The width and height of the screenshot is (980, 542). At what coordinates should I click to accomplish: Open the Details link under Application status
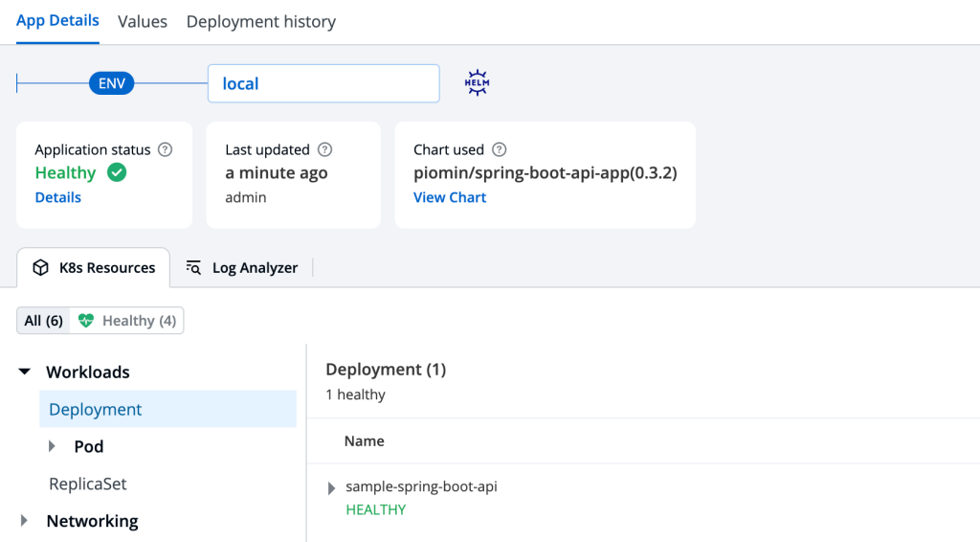[x=58, y=197]
